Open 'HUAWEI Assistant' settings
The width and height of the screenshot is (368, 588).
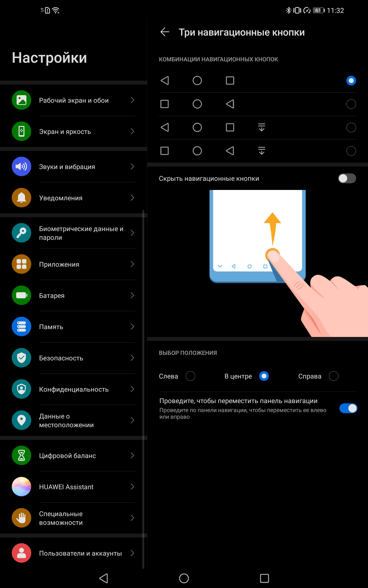point(74,487)
